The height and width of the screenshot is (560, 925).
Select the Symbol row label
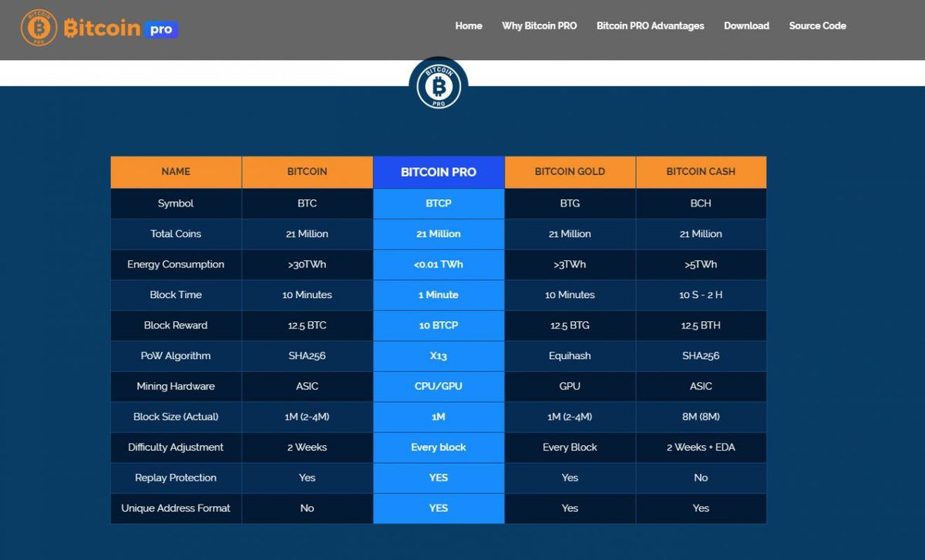(x=176, y=203)
